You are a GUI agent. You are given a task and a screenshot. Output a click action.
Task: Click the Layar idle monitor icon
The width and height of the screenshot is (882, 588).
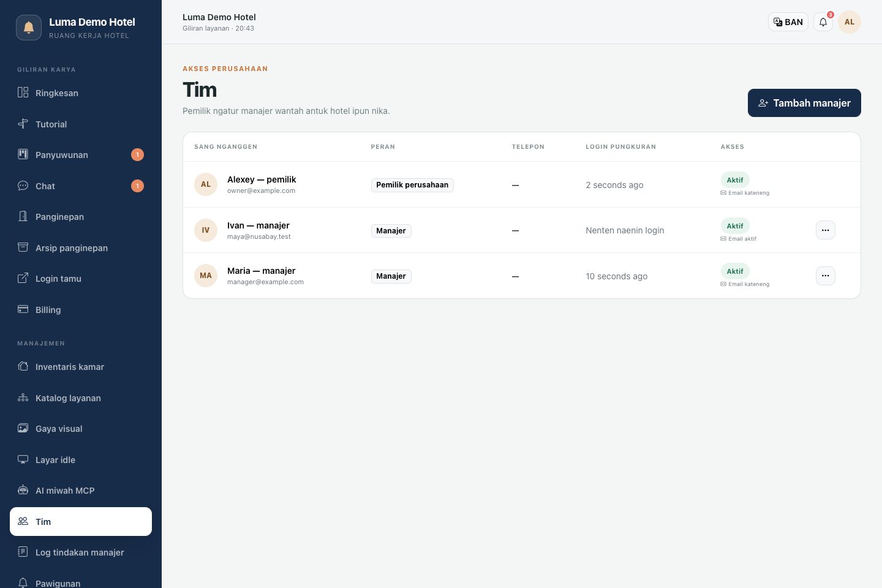coord(23,459)
